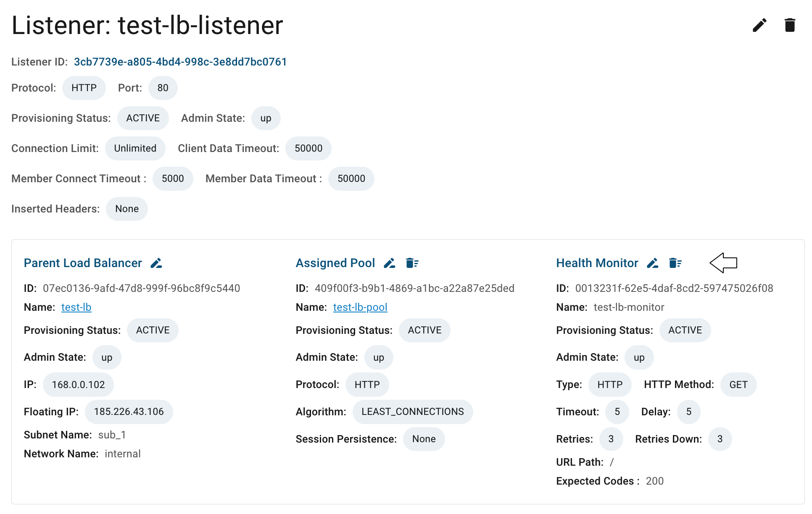The image size is (812, 514).
Task: Open the test-lb load balancer link
Action: point(76,307)
